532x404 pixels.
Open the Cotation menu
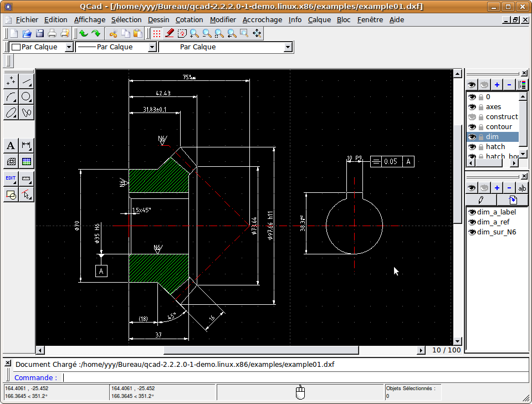(x=189, y=19)
